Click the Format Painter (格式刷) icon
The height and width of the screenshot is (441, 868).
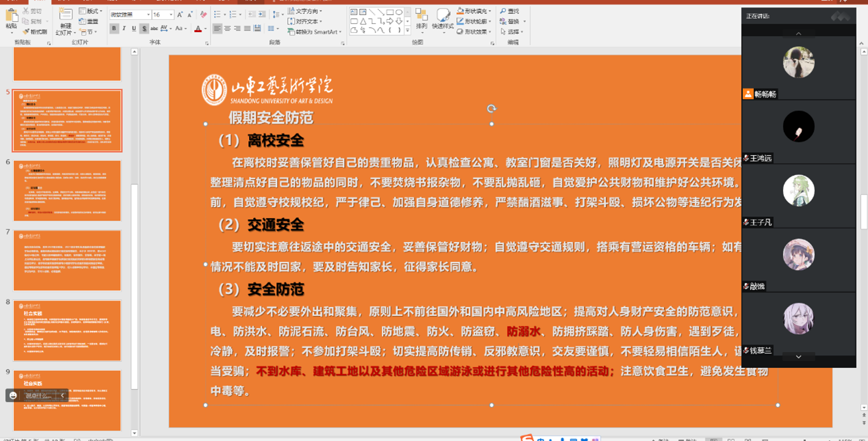[35, 31]
